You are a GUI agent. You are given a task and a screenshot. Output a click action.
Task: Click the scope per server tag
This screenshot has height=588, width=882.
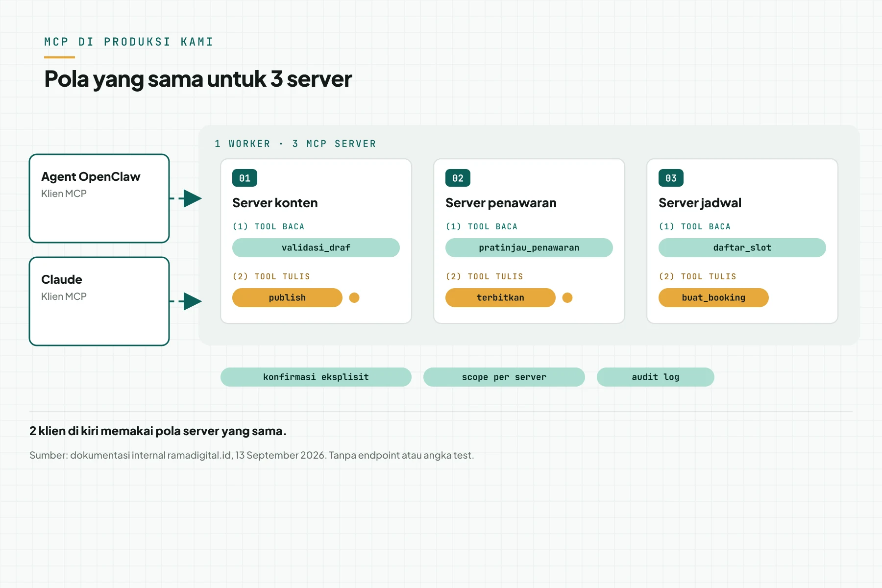tap(504, 377)
